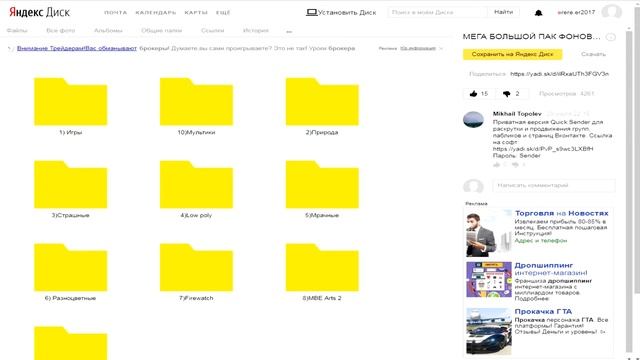Expand the ЕЩЁ header menu

(223, 13)
